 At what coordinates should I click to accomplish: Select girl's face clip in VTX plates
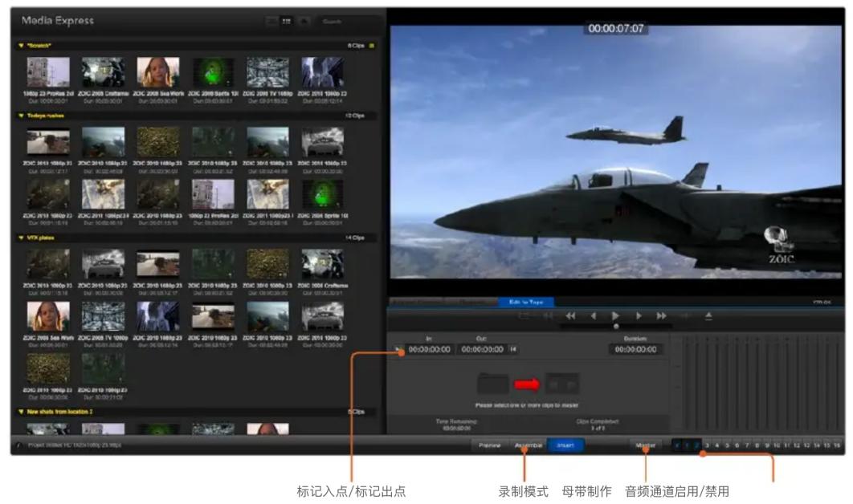pyautogui.click(x=48, y=316)
